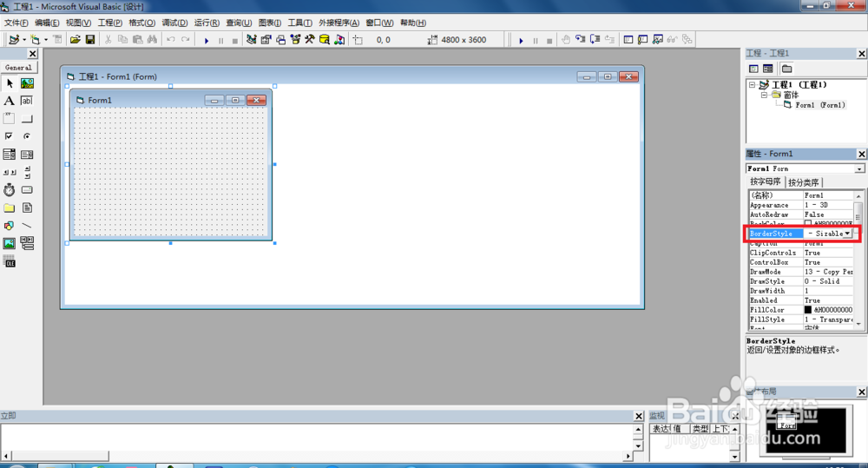Close the toolbox panel
The image size is (868, 468).
33,54
